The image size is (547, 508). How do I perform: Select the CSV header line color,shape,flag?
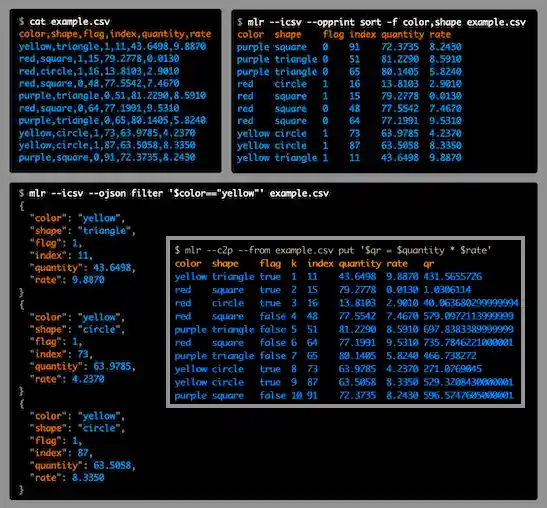[115, 34]
